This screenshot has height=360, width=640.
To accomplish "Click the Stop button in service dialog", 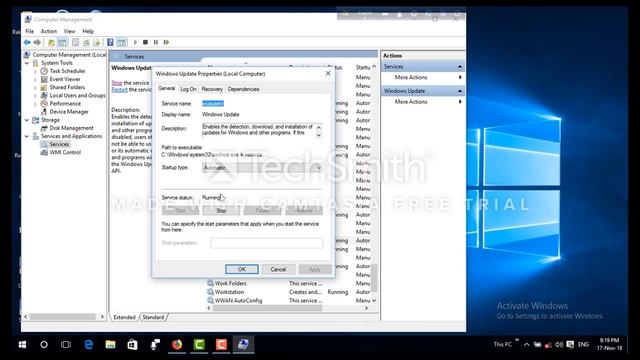I will [x=221, y=211].
